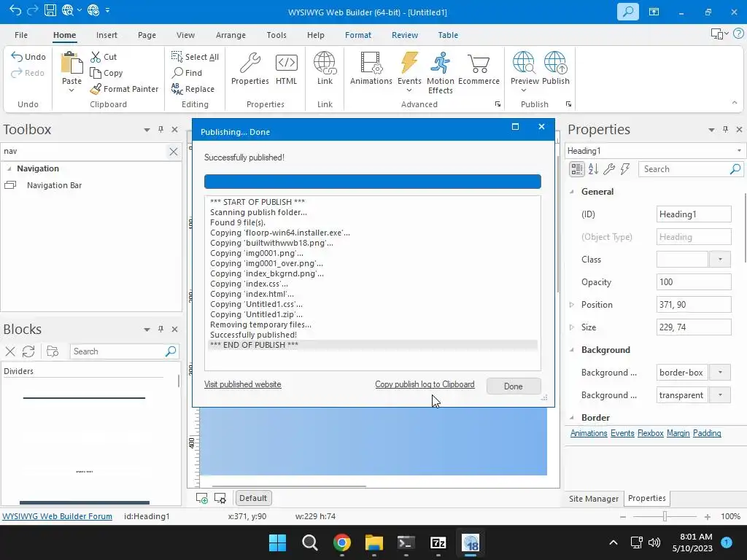The image size is (747, 560).
Task: Switch to the Page ribbon tab
Action: (x=147, y=35)
